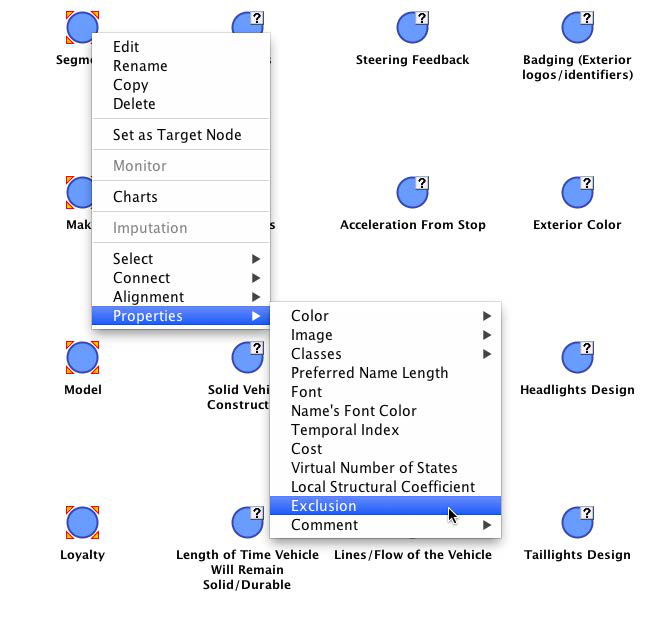
Task: Click the Headlights Design node icon
Action: (x=577, y=358)
